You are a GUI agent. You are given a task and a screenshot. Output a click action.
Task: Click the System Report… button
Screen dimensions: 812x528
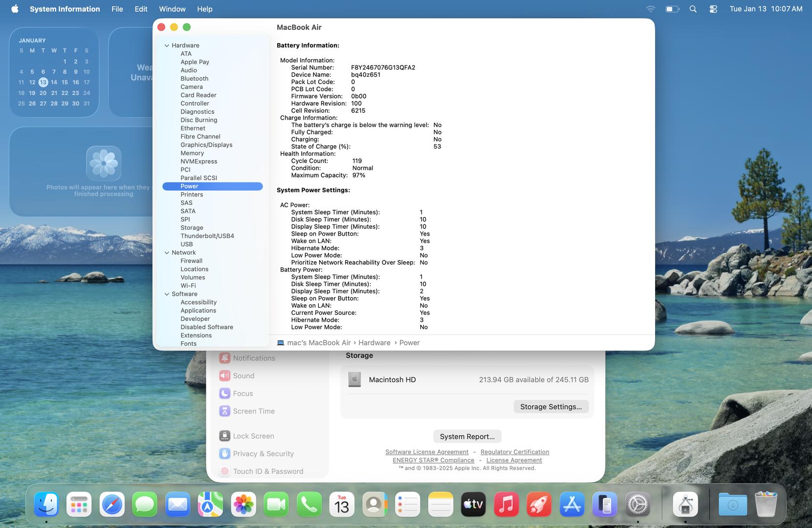pyautogui.click(x=467, y=437)
